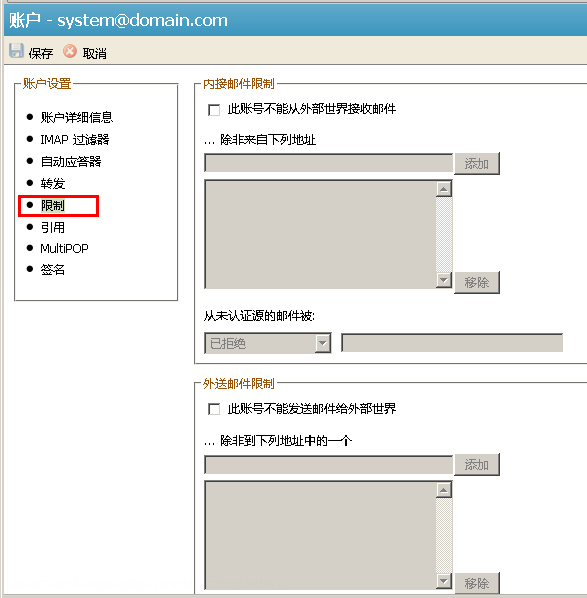587x598 pixels.
Task: Click 移除 button for inbound addresses
Action: pos(477,283)
